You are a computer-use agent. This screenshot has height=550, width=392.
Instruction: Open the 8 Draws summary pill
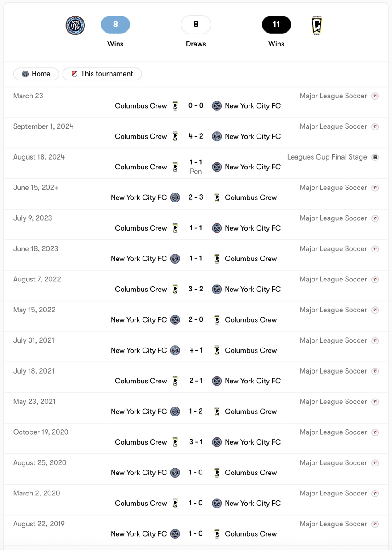pos(196,25)
